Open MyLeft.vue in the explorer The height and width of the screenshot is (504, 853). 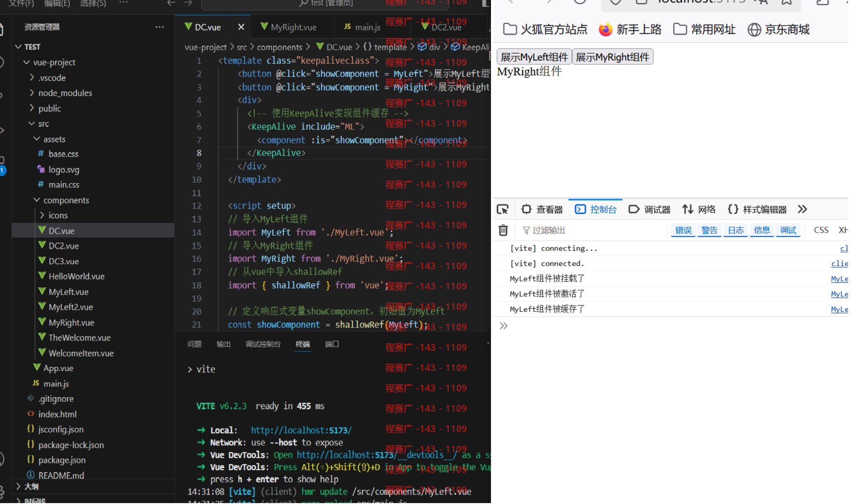[x=68, y=292]
